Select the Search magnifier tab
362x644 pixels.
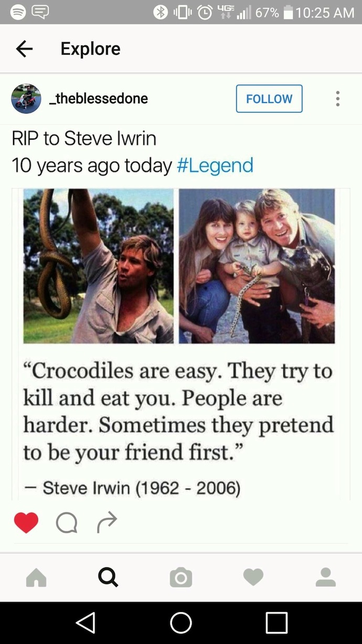108,577
